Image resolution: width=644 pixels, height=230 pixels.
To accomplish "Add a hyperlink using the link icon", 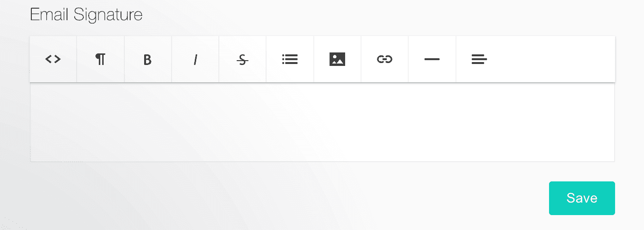I will pos(384,59).
